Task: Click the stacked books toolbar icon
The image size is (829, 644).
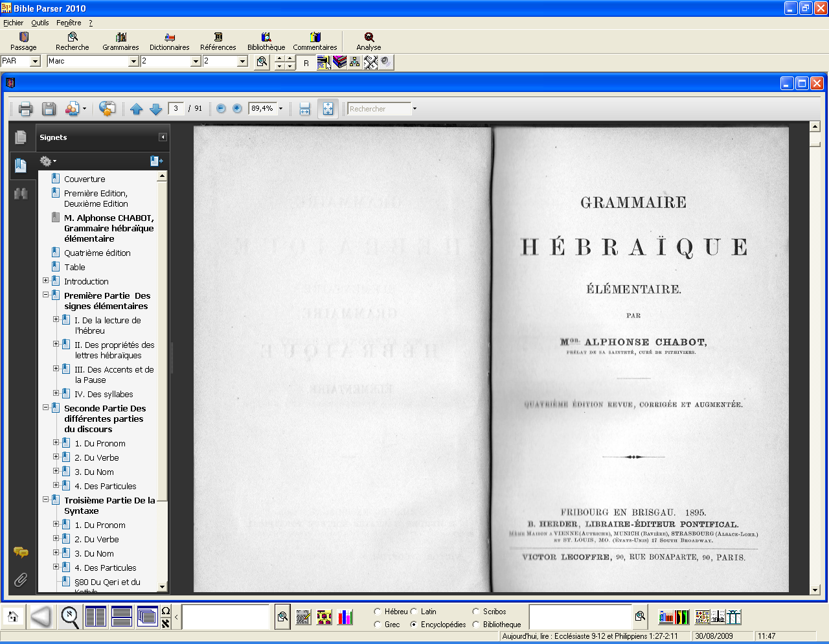Action: [340, 62]
